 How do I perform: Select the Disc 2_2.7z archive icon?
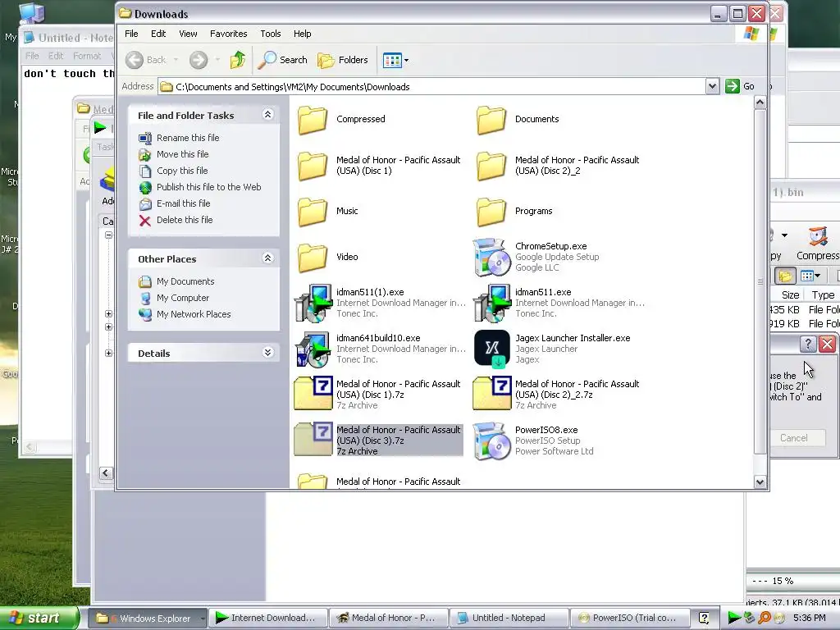pos(492,395)
